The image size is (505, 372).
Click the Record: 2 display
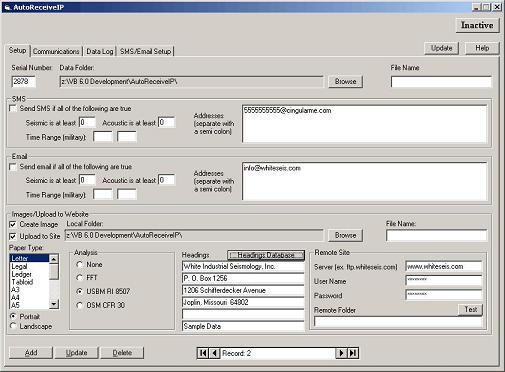(x=278, y=353)
